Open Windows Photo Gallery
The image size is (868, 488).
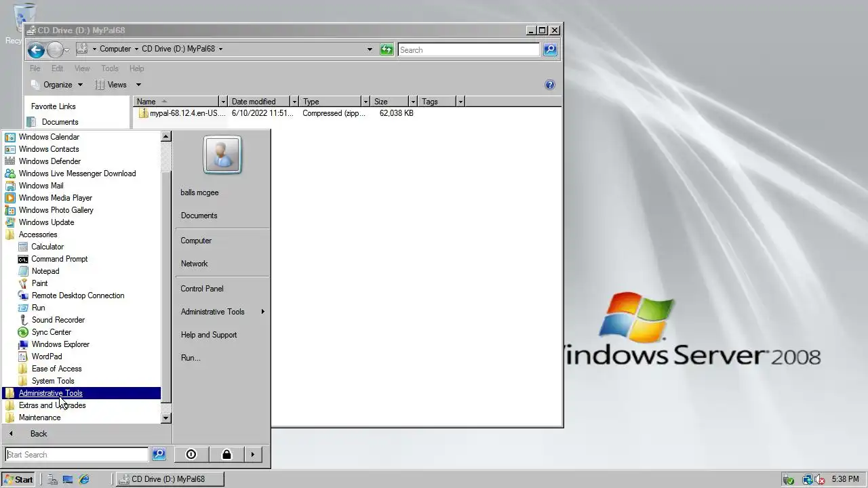[x=56, y=210]
